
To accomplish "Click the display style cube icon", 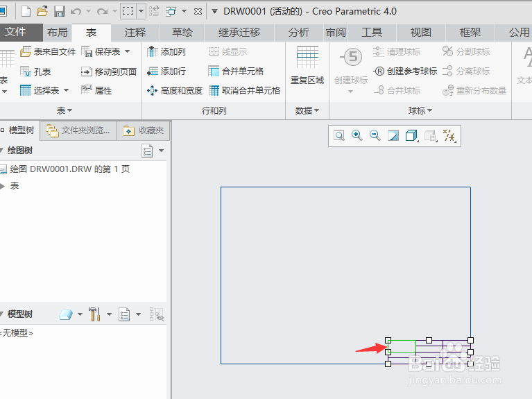I will (411, 136).
